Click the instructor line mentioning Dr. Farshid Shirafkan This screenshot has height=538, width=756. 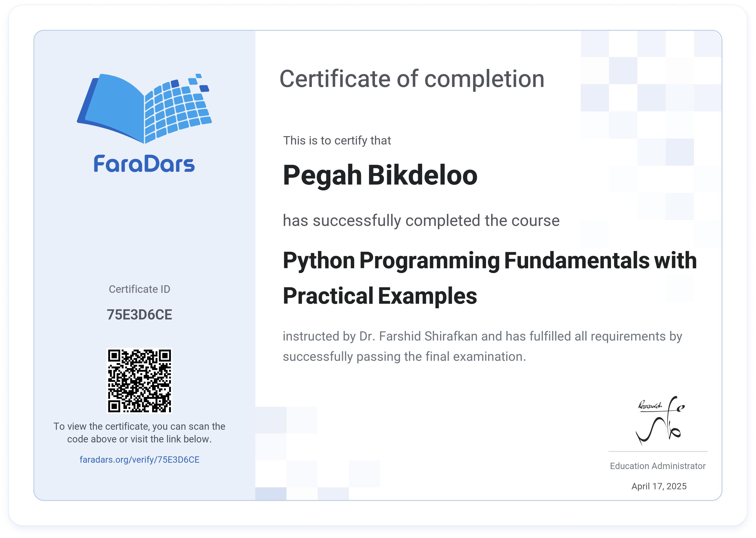coord(482,337)
